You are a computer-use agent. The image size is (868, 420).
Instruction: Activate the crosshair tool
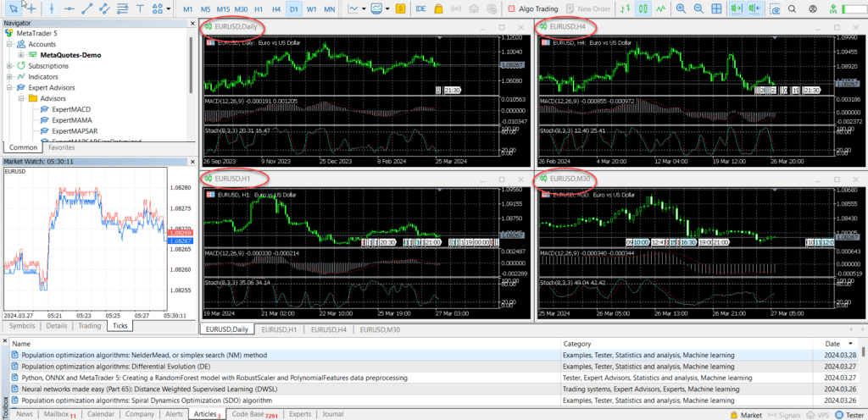tap(31, 8)
